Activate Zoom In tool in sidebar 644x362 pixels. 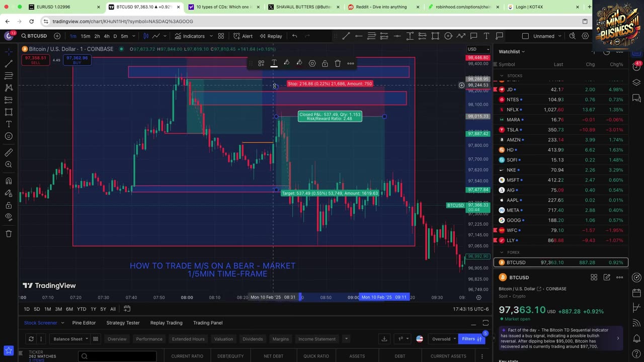tap(9, 165)
